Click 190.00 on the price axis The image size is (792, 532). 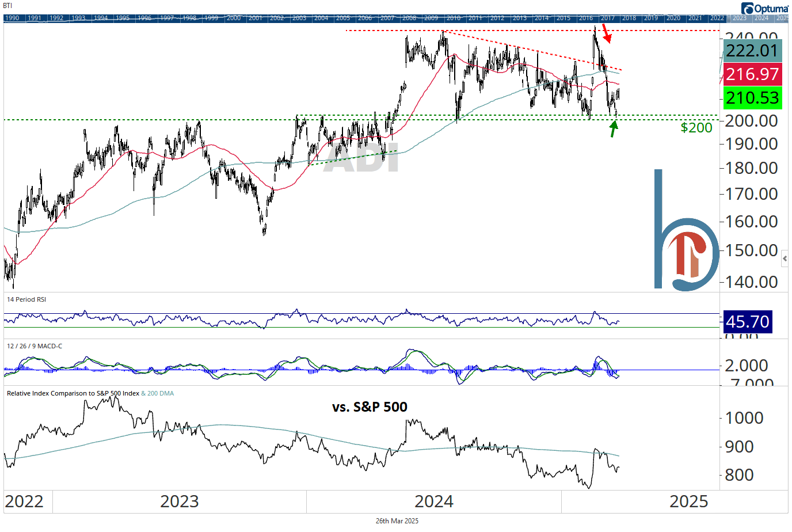(x=752, y=144)
